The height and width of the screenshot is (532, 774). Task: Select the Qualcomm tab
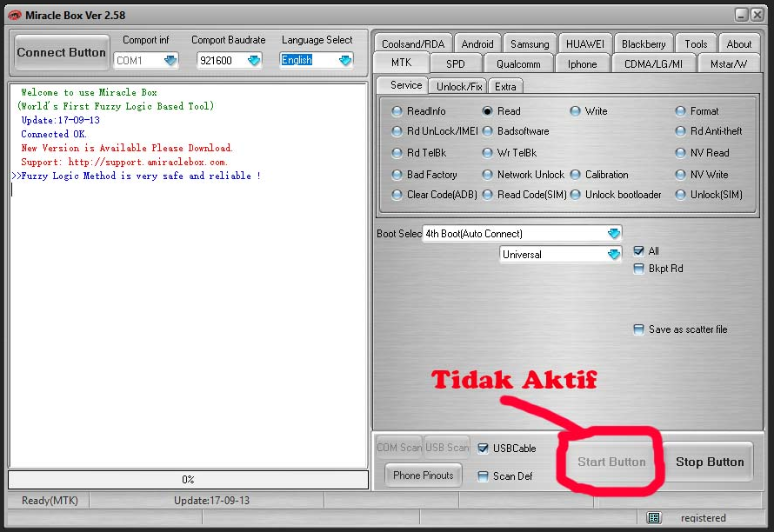tap(518, 63)
